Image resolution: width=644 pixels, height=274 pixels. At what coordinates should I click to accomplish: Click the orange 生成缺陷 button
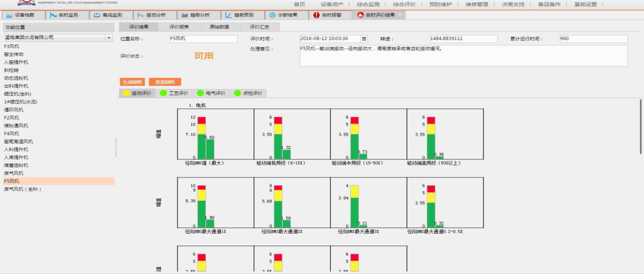click(133, 82)
